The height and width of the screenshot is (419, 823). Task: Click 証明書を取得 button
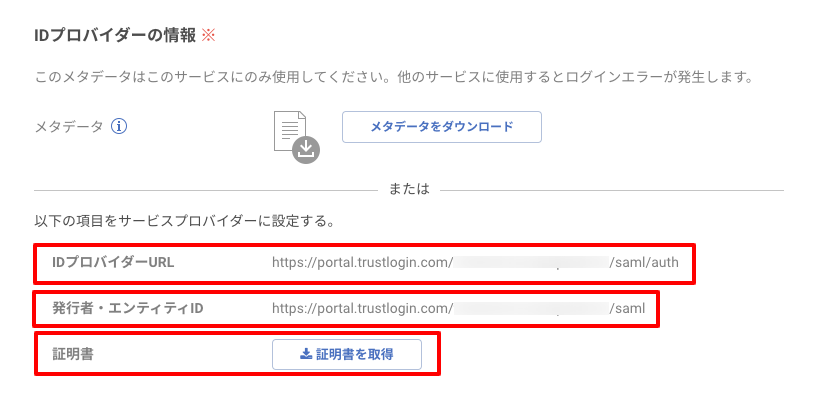(x=347, y=354)
